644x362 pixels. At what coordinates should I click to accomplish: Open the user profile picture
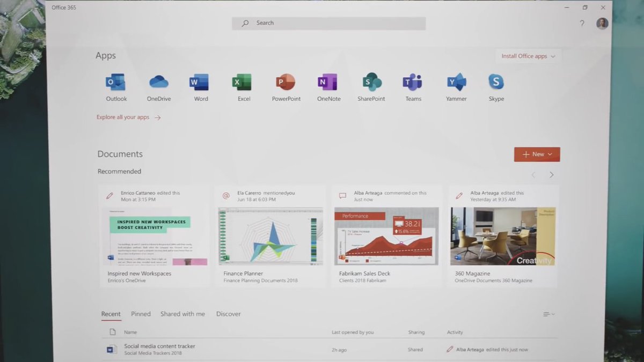tap(602, 24)
